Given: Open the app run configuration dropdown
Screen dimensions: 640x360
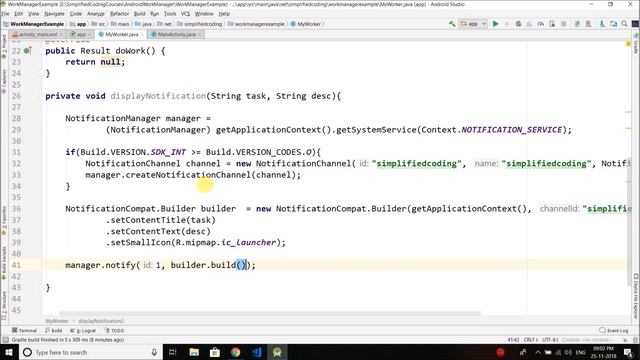Looking at the screenshot, I should (473, 24).
